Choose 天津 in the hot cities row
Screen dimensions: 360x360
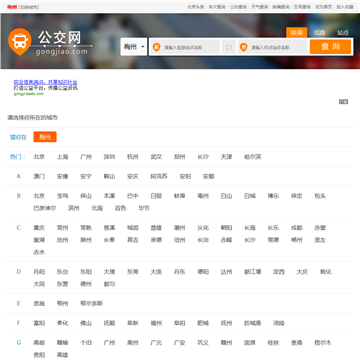226,157
